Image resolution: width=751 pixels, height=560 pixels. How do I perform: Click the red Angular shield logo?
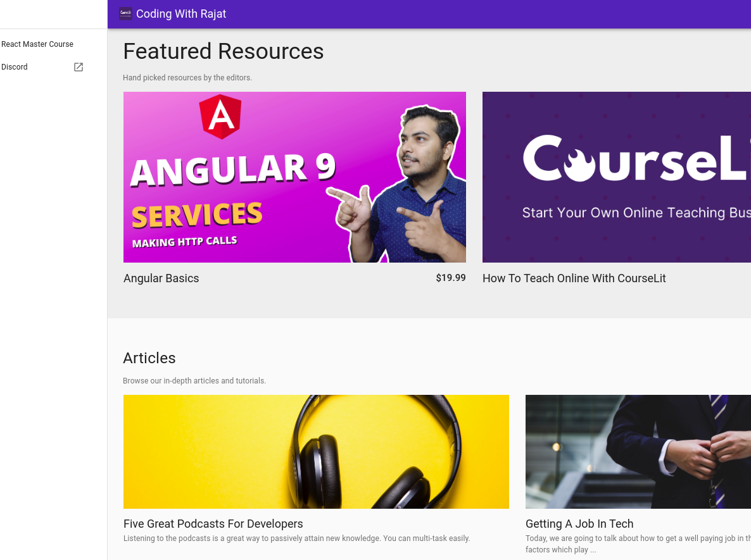click(220, 117)
